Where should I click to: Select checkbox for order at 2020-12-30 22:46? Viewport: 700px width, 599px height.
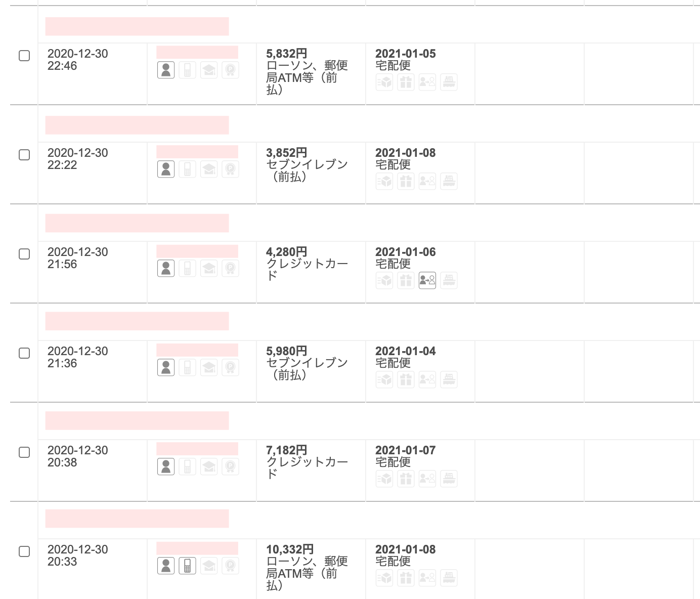tap(24, 56)
